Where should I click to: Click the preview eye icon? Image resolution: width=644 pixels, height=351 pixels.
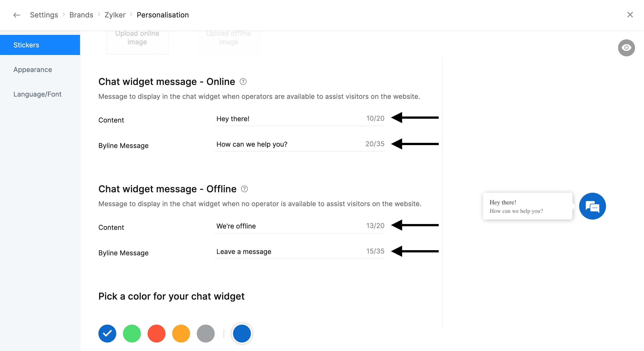coord(626,48)
